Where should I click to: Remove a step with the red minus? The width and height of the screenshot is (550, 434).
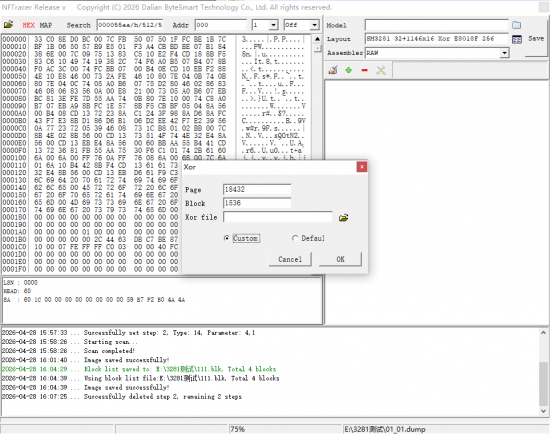(x=364, y=70)
